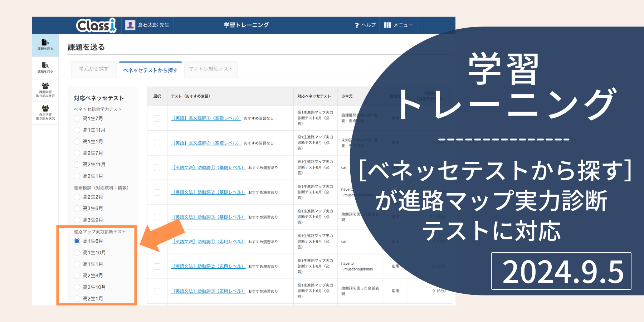Open link [英語文法] 助動詞①（基礎レベル）
644x322 pixels.
tap(208, 167)
